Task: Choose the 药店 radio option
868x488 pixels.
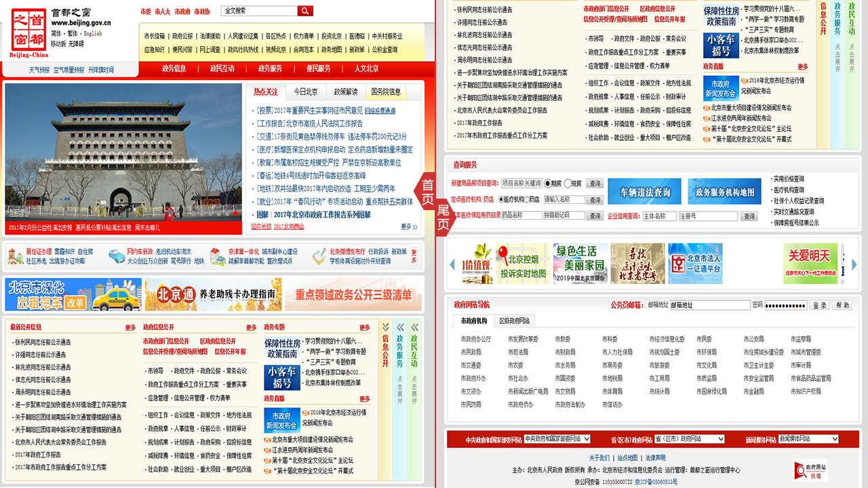Action: pyautogui.click(x=527, y=200)
